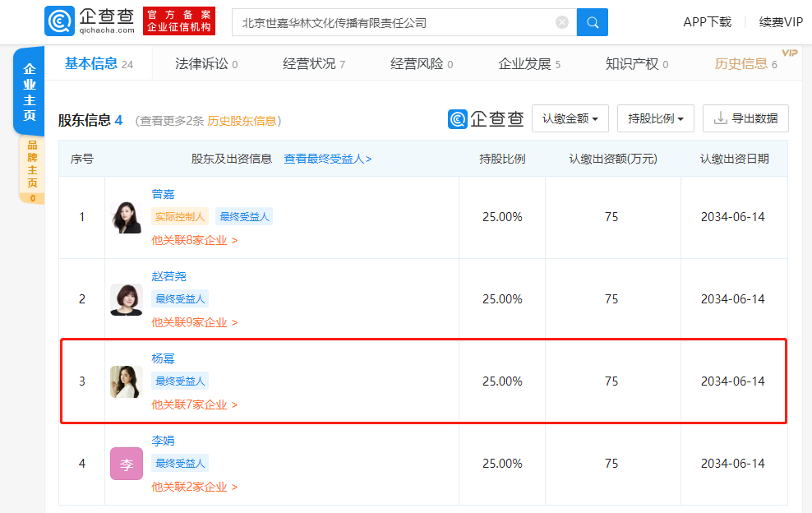This screenshot has height=513, width=812.
Task: Open 赵若尧's profile photo
Action: pos(126,299)
